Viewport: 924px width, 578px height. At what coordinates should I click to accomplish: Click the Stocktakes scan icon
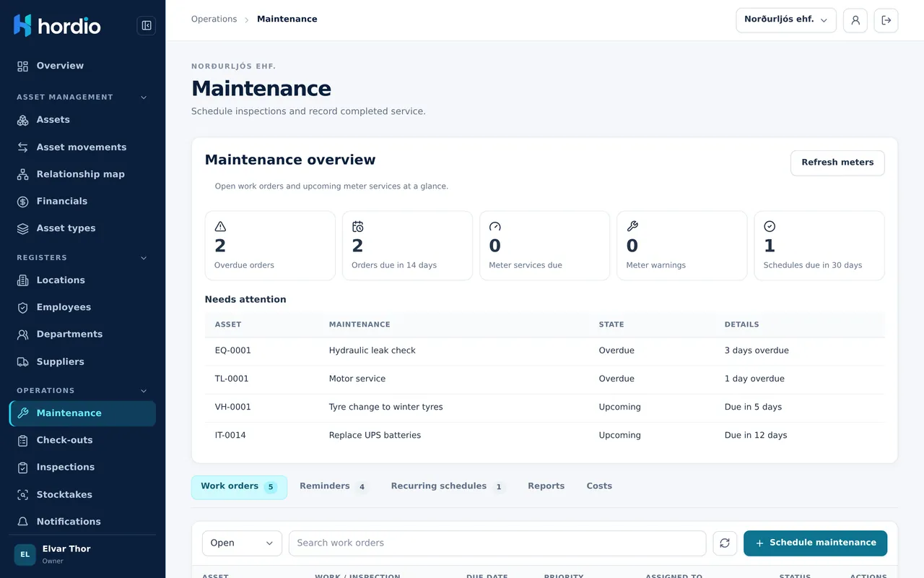(x=23, y=495)
